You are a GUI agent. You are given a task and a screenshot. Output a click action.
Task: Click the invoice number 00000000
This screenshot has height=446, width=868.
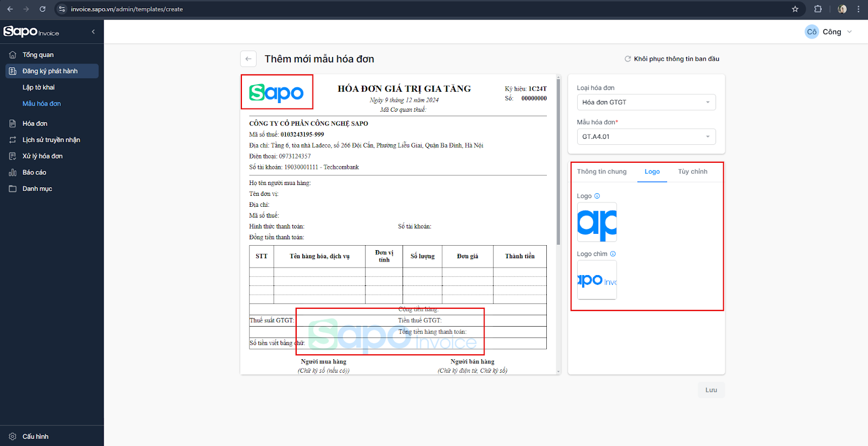click(534, 98)
